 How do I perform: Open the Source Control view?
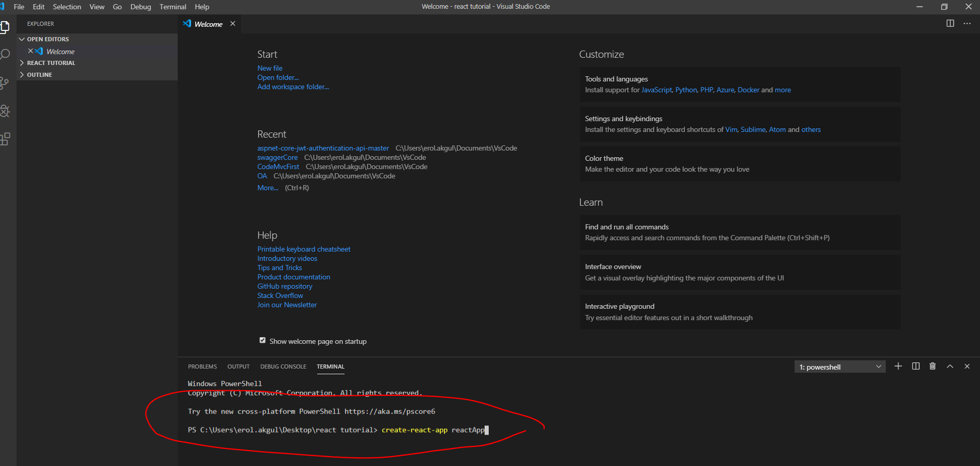click(x=5, y=82)
